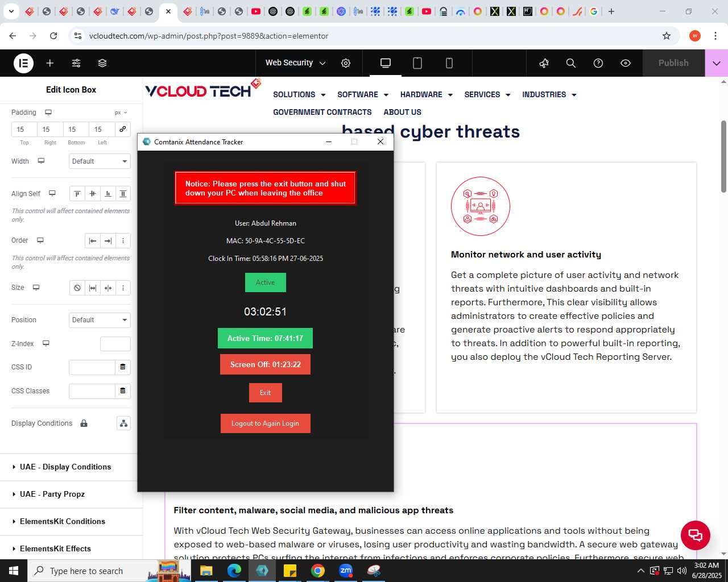Set Order to end
Viewport: 728px width, 582px height.
click(x=108, y=241)
